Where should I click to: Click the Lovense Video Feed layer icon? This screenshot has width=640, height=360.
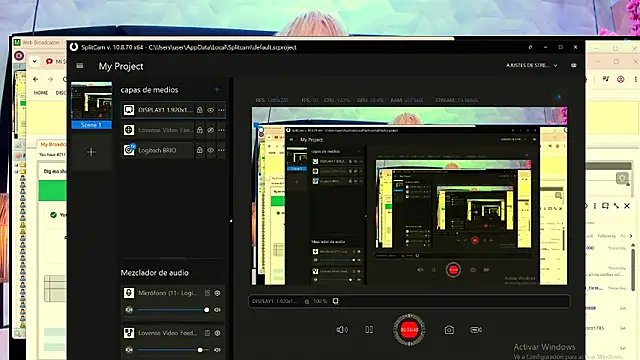(129, 130)
